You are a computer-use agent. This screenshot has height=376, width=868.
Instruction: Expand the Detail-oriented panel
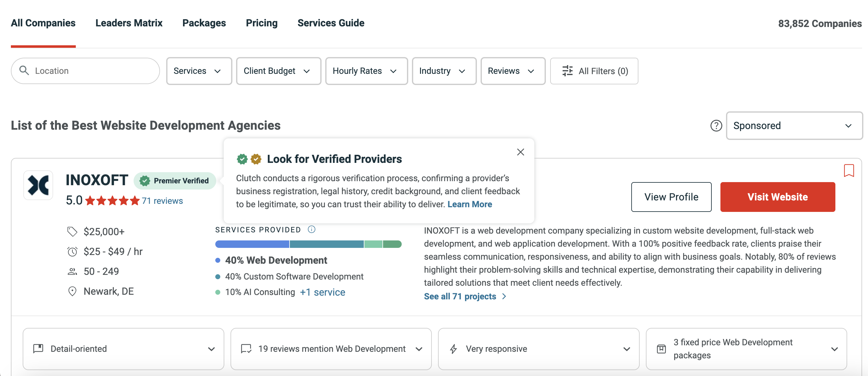(123, 349)
